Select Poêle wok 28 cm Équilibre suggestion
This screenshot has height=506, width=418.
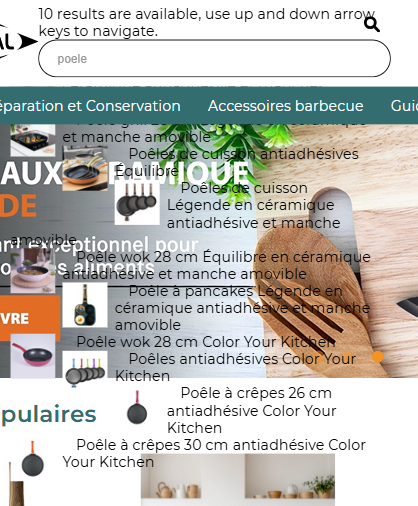point(217,266)
